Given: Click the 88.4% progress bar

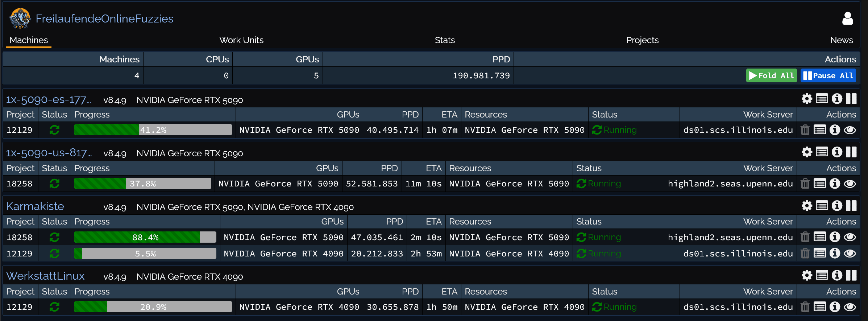Looking at the screenshot, I should 145,237.
